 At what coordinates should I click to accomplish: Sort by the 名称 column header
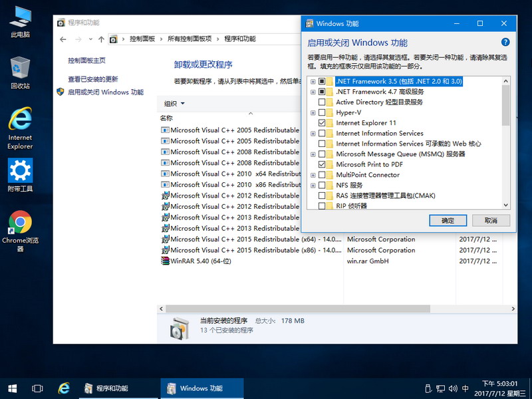pyautogui.click(x=166, y=118)
